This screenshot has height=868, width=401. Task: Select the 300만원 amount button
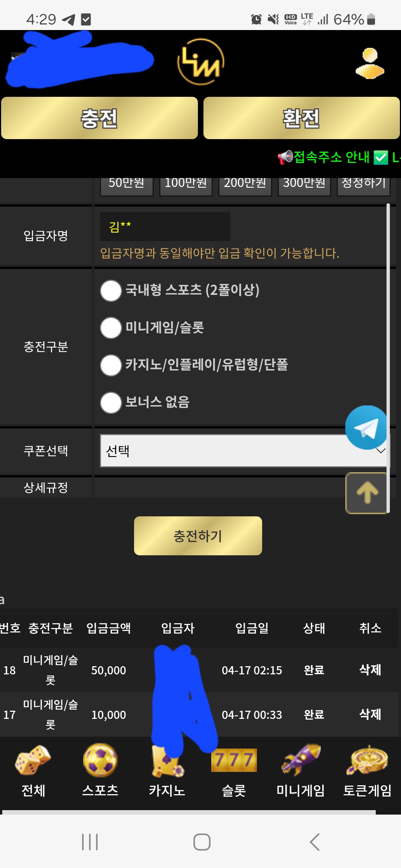[x=304, y=183]
